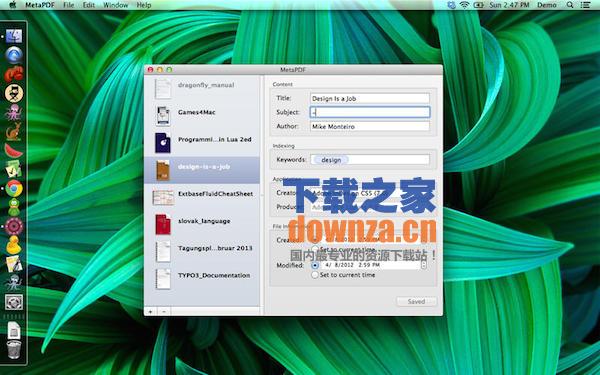Open the Window menu
Screen dimensions: 600x375
116,5
